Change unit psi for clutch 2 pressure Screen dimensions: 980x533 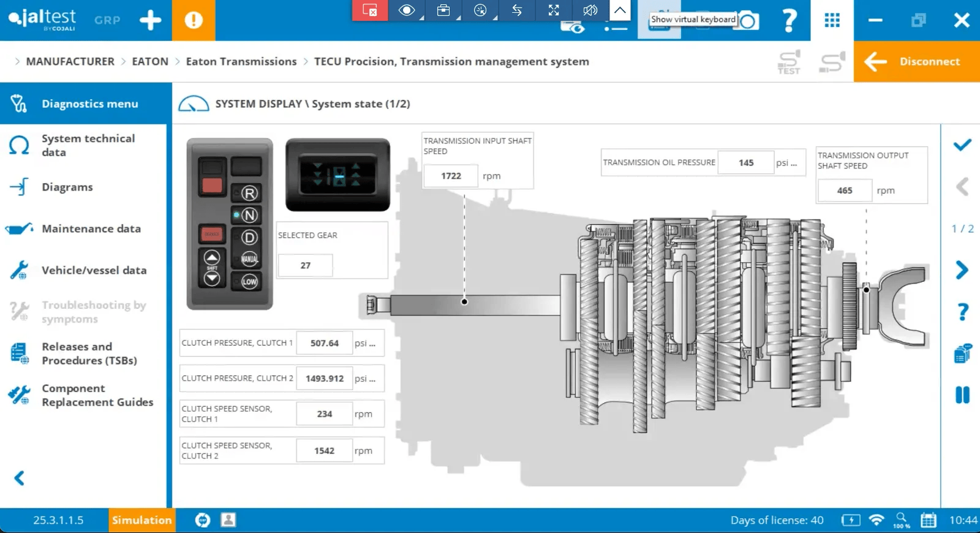coord(365,379)
